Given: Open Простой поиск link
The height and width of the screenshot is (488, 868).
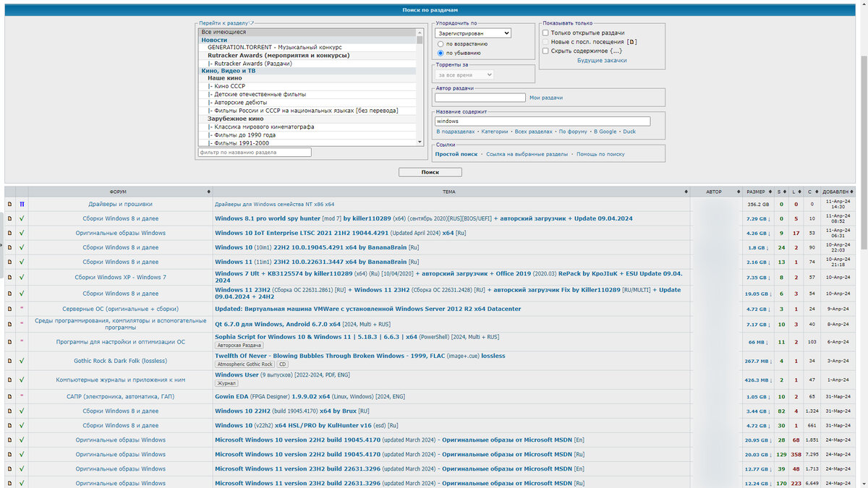Looking at the screenshot, I should [x=456, y=154].
